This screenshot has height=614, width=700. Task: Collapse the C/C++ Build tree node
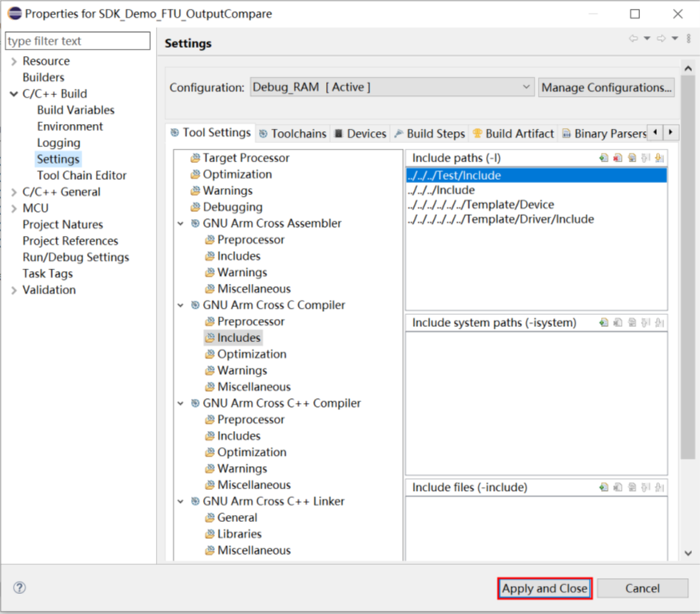pos(14,94)
